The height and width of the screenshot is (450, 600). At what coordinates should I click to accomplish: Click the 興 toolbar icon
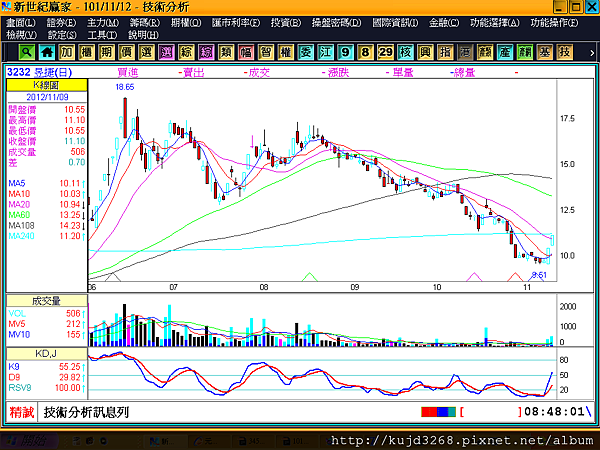click(x=425, y=52)
